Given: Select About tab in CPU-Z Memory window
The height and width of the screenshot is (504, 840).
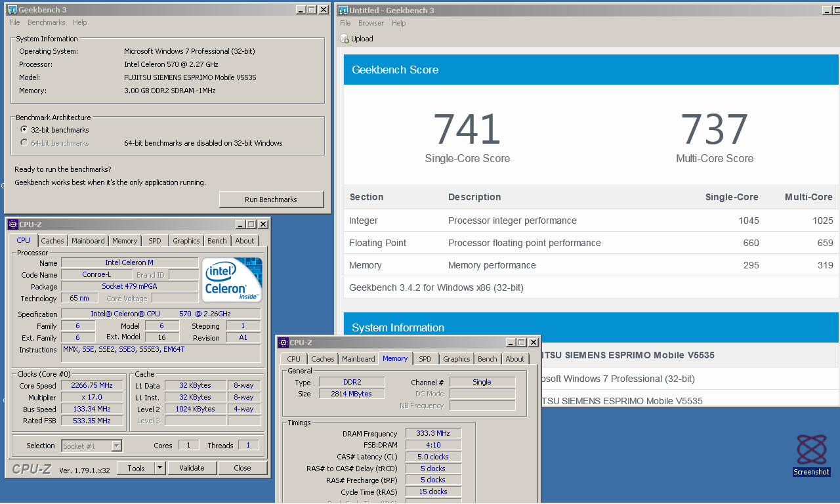Looking at the screenshot, I should tap(515, 359).
